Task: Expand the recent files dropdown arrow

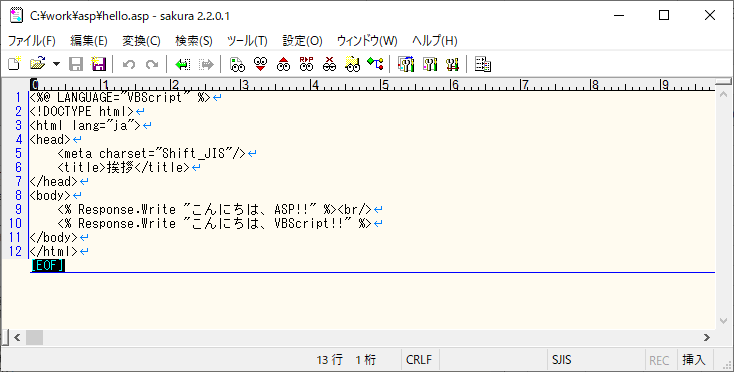Action: click(x=56, y=64)
